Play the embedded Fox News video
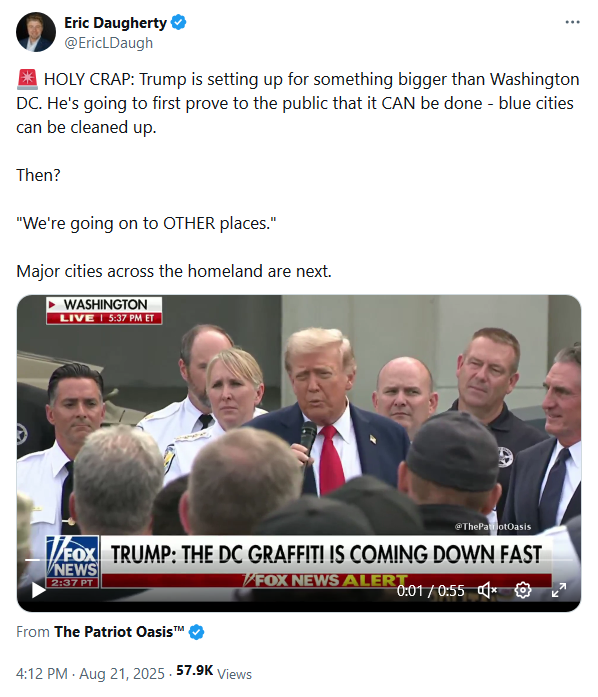 38,590
